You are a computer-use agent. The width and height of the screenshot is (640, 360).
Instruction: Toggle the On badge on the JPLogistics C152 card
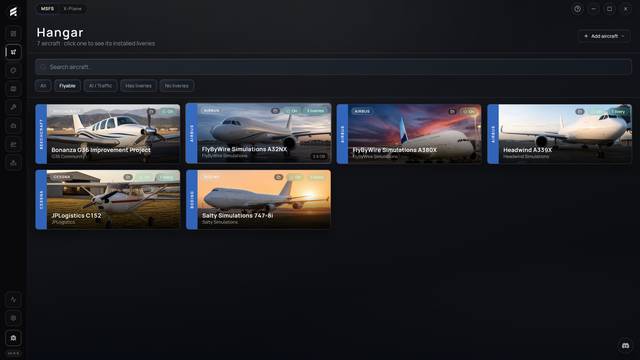point(144,177)
